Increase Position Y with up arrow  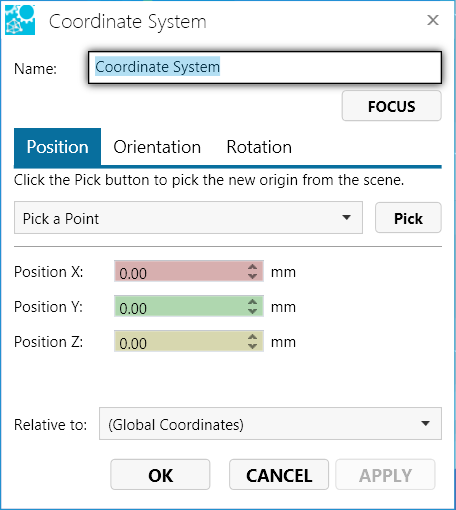[x=252, y=302]
